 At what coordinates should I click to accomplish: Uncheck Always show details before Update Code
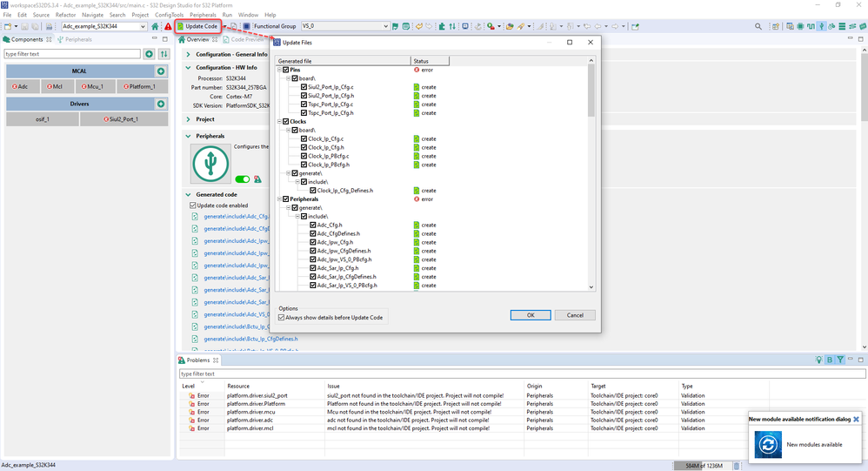point(281,318)
